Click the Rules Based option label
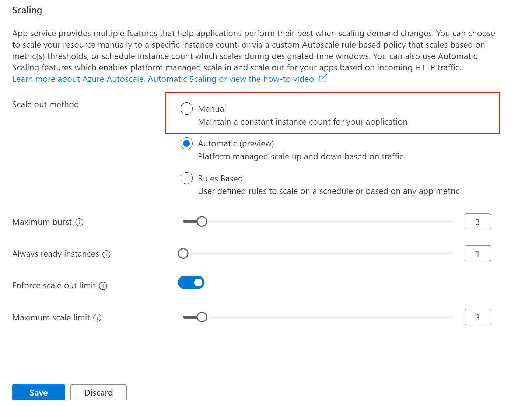Image resolution: width=532 pixels, height=407 pixels. [220, 178]
